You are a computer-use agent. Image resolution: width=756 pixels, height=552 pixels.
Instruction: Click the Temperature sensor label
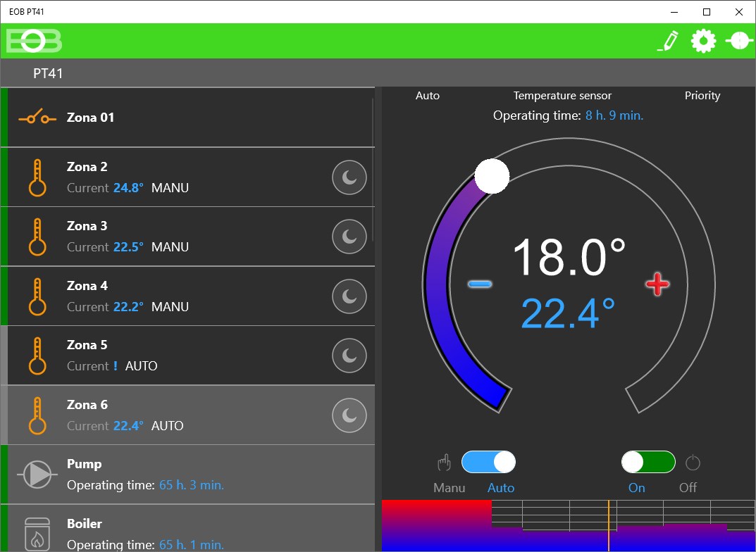click(x=562, y=95)
